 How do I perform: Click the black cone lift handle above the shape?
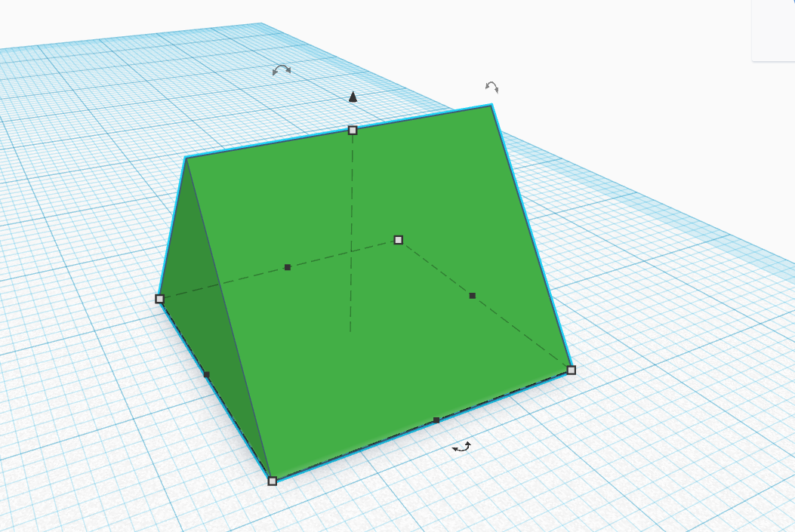(353, 97)
